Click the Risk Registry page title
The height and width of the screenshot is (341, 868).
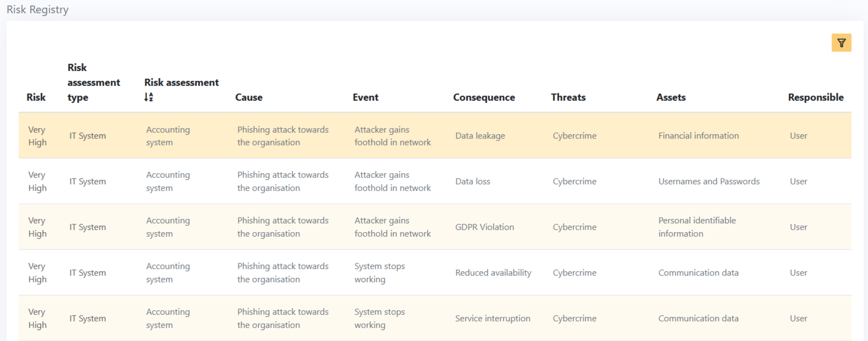(x=37, y=9)
